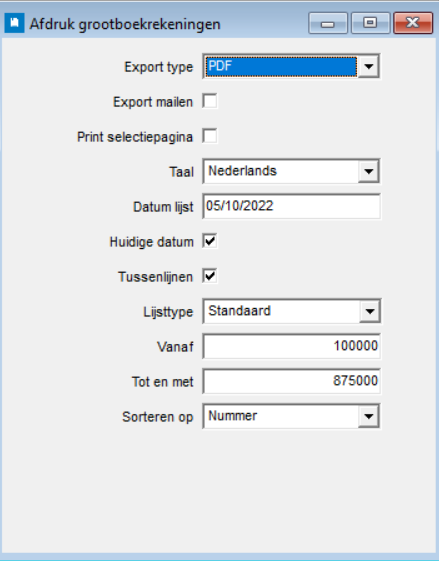Open the Export type dropdown arrow

click(x=369, y=66)
